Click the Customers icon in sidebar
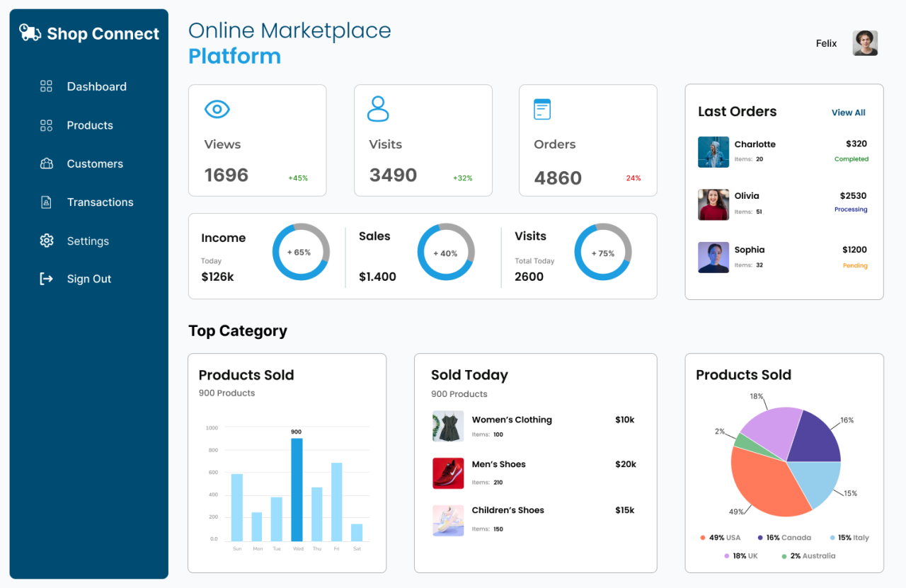 tap(46, 163)
